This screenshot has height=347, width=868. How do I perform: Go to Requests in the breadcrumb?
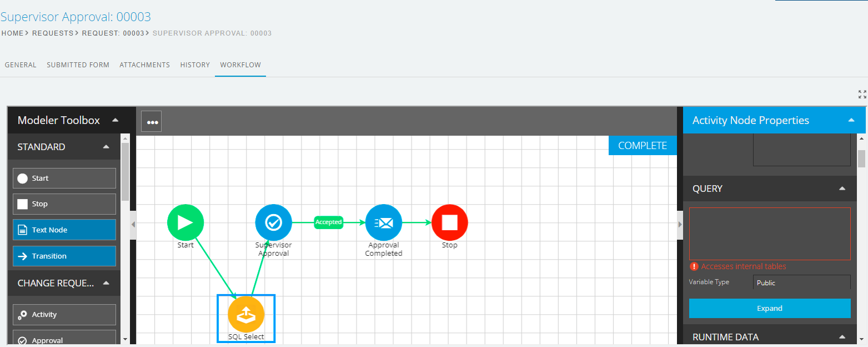tap(52, 33)
